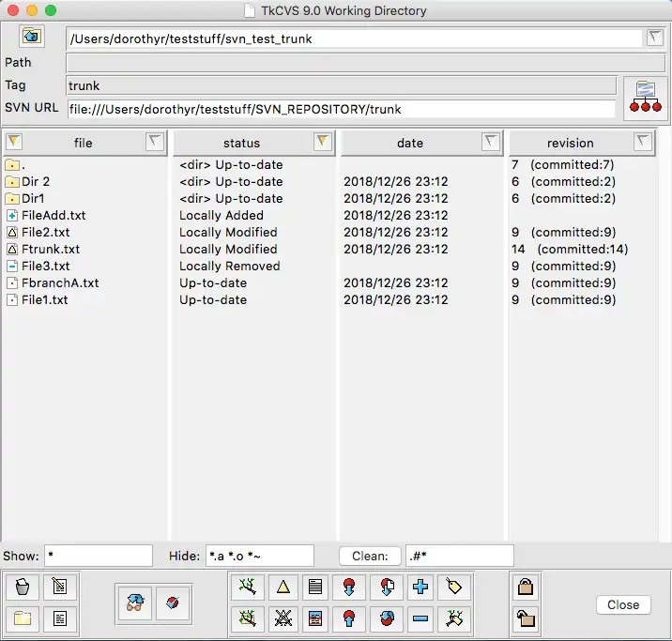
Task: Click the status column header
Action: 242,143
